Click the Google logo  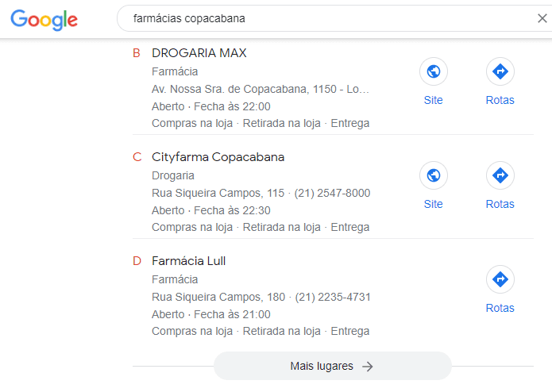[x=44, y=20]
